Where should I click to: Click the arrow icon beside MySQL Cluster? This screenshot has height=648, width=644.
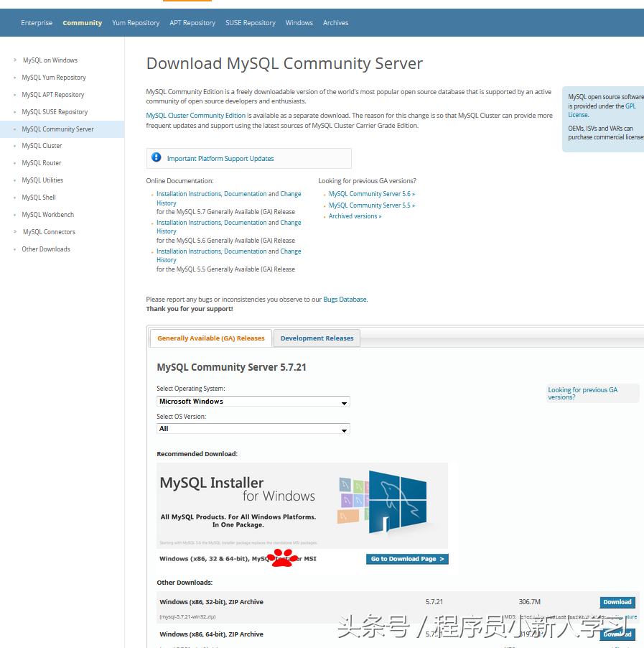(14, 146)
